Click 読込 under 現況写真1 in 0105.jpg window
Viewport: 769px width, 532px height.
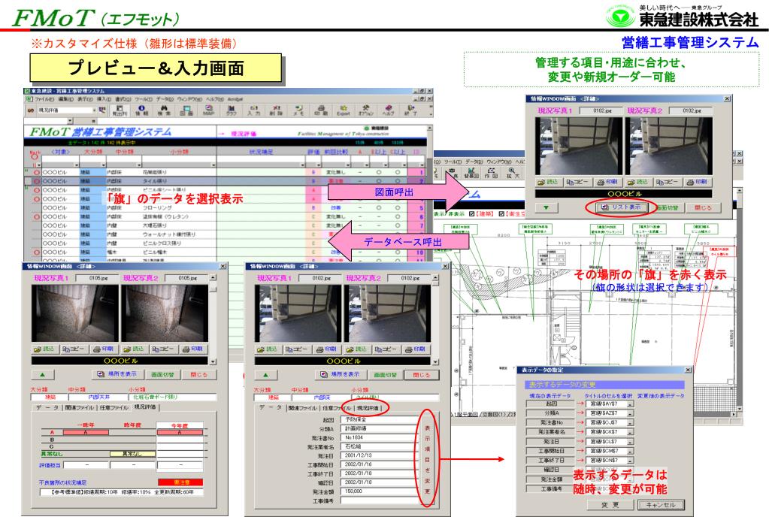[44, 349]
